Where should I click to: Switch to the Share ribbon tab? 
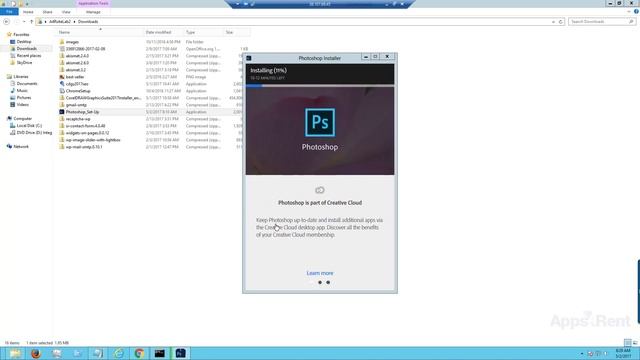click(47, 12)
